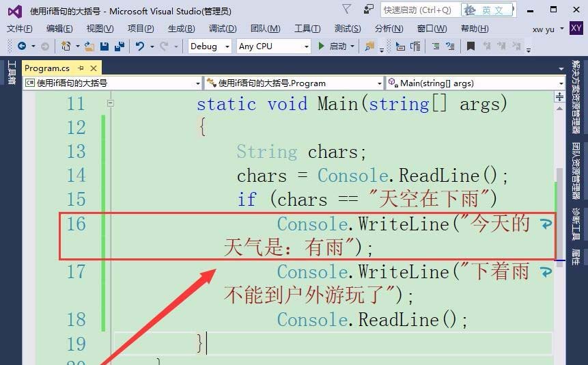
Task: Click the Redo toolbar icon
Action: pyautogui.click(x=164, y=46)
